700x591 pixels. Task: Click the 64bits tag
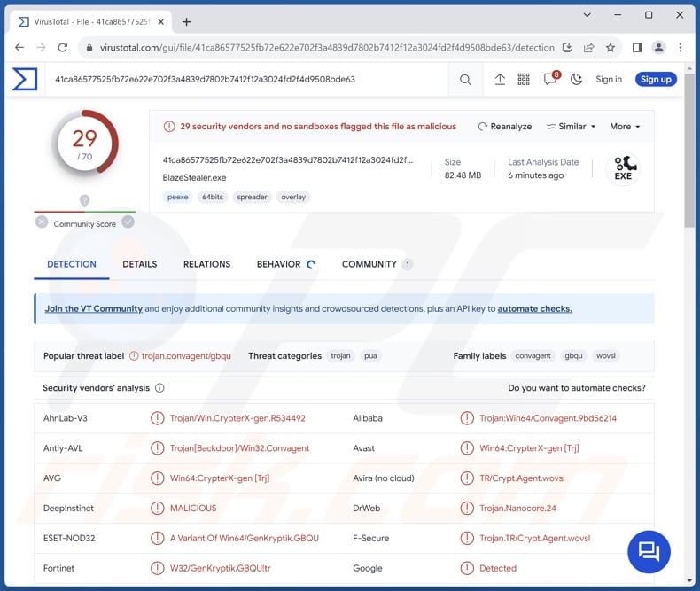click(x=213, y=197)
